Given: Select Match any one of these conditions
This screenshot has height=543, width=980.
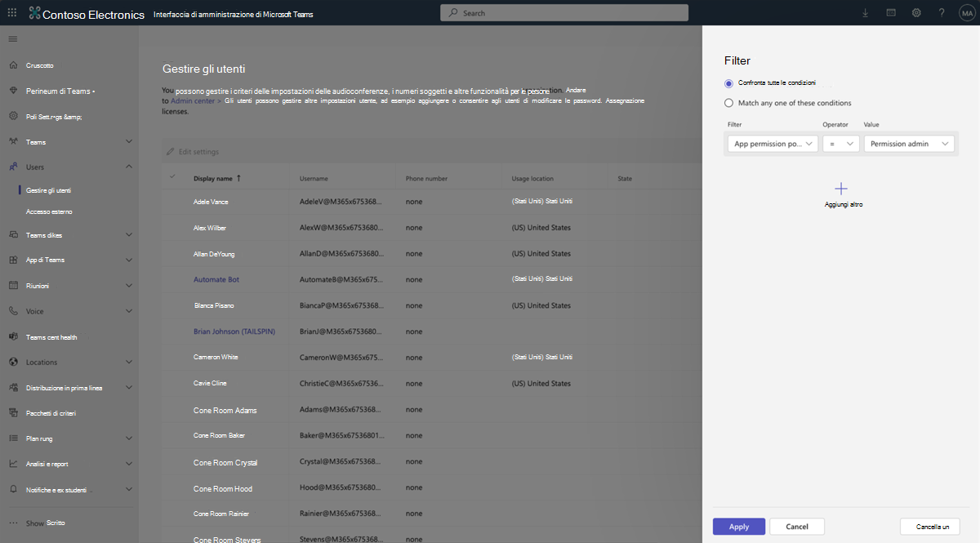Looking at the screenshot, I should point(729,103).
